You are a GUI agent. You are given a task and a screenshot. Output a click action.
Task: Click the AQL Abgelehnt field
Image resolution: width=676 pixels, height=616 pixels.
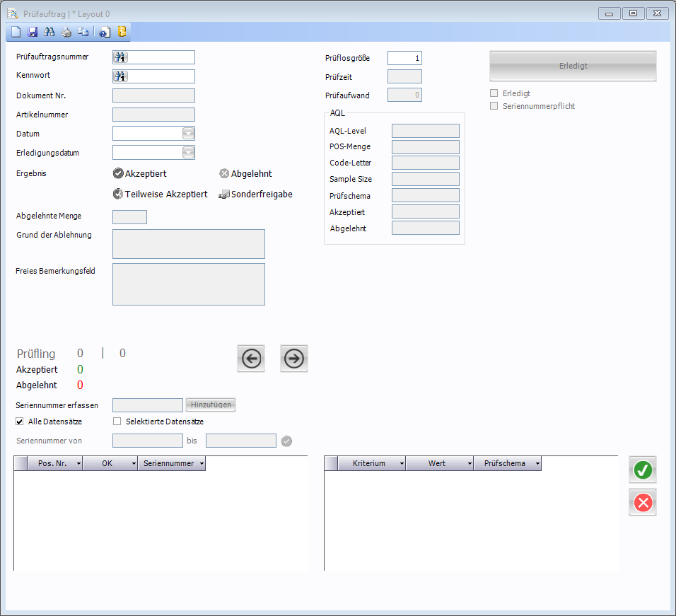point(426,228)
